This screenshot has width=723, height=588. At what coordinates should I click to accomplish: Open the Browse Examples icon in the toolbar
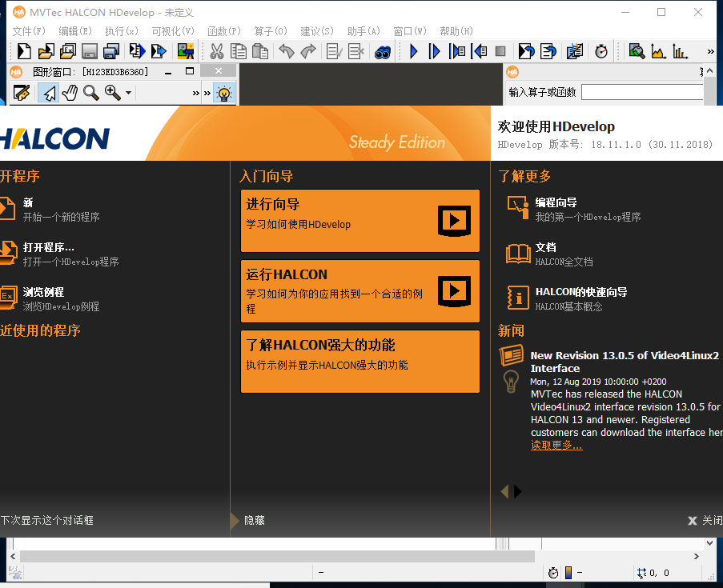(x=67, y=50)
